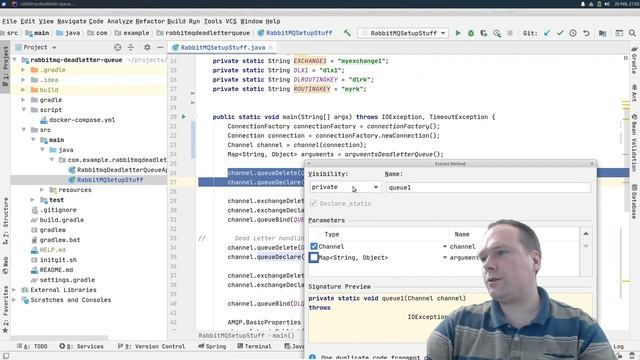Screen dimensions: 640x360
Task: Expand the build folder
Action: coord(23,90)
